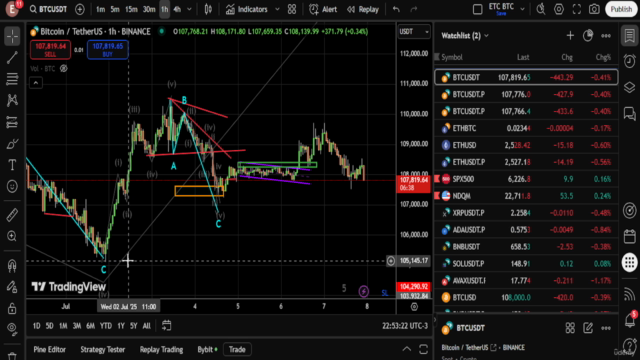Publish the chart idea
Viewport: 640px width, 360px height.
click(621, 9)
